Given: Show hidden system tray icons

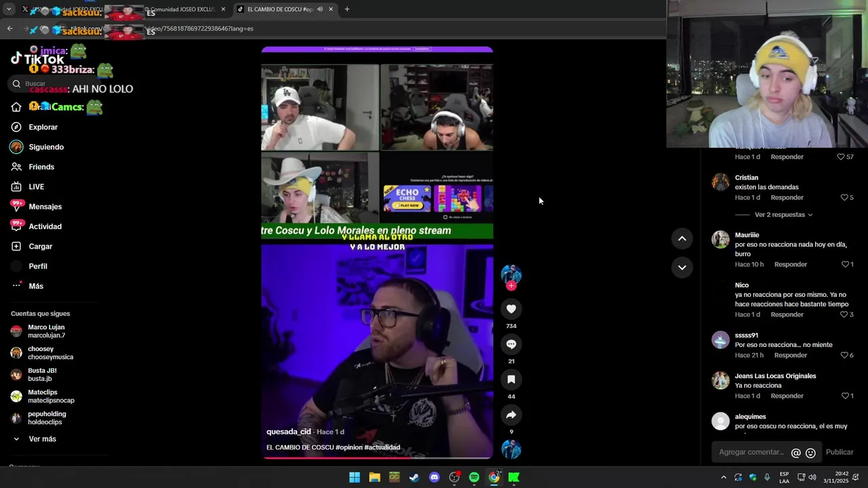Looking at the screenshot, I should click(724, 477).
